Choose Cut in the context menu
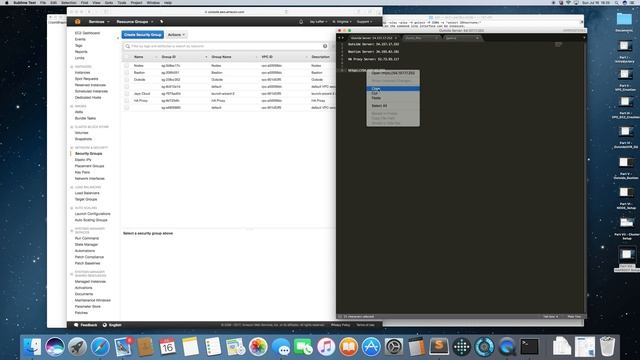 (393, 93)
